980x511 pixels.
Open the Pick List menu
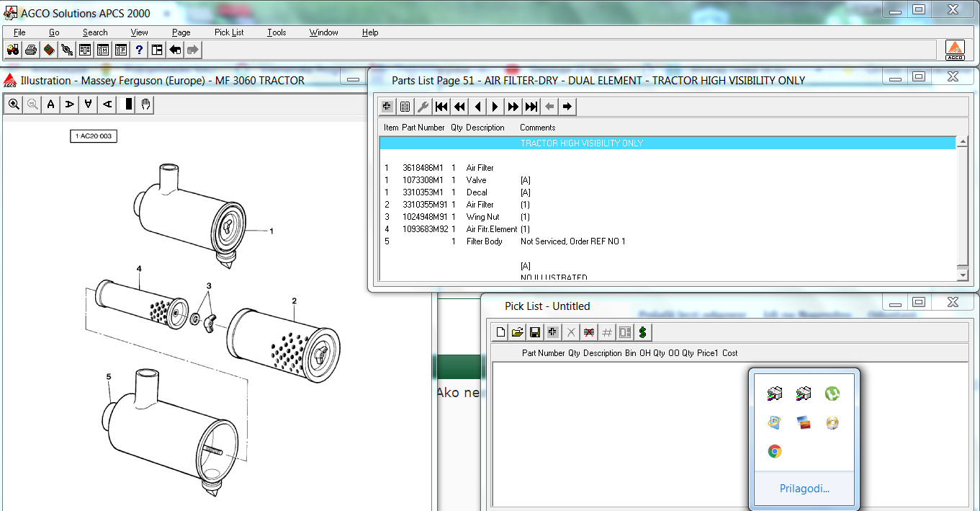tap(229, 32)
